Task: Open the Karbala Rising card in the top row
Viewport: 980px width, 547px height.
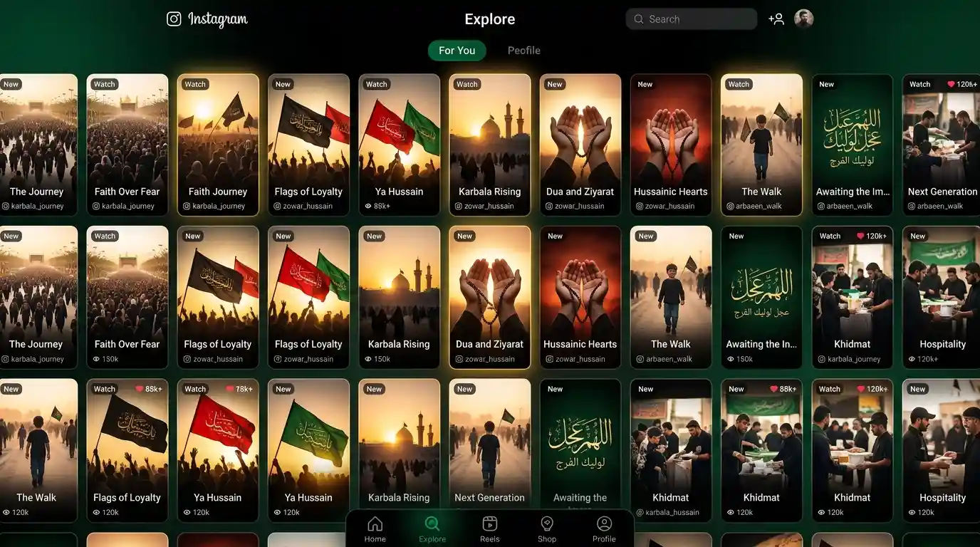Action: [x=489, y=145]
